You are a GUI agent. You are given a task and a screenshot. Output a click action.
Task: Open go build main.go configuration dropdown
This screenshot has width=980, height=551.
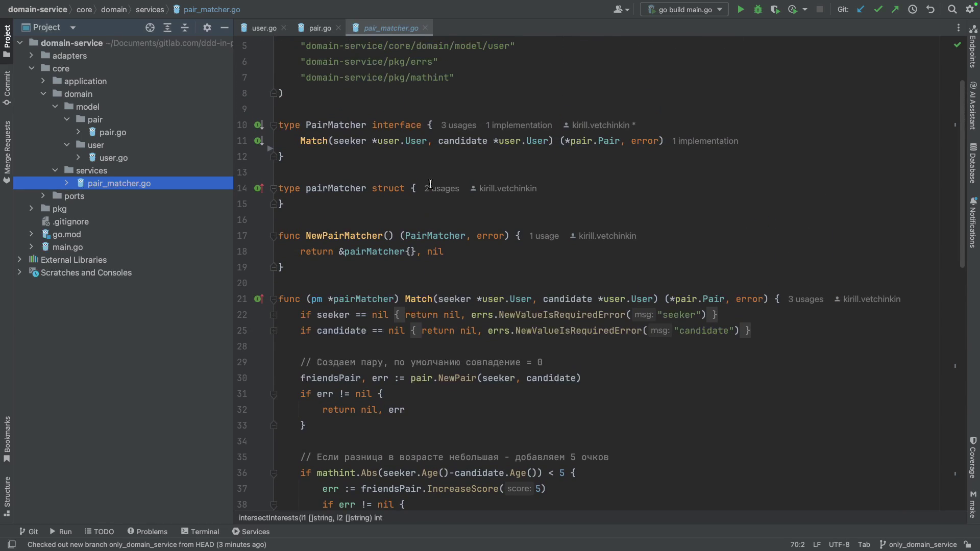(x=684, y=10)
